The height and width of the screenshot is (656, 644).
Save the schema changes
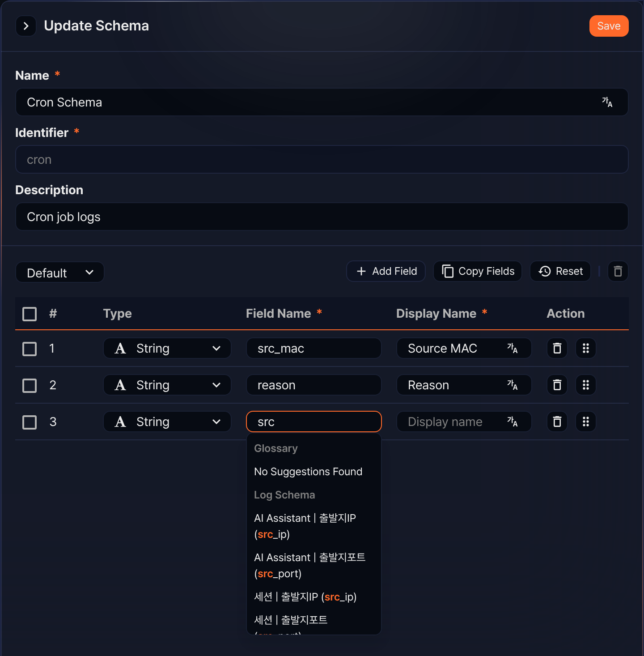pos(609,26)
